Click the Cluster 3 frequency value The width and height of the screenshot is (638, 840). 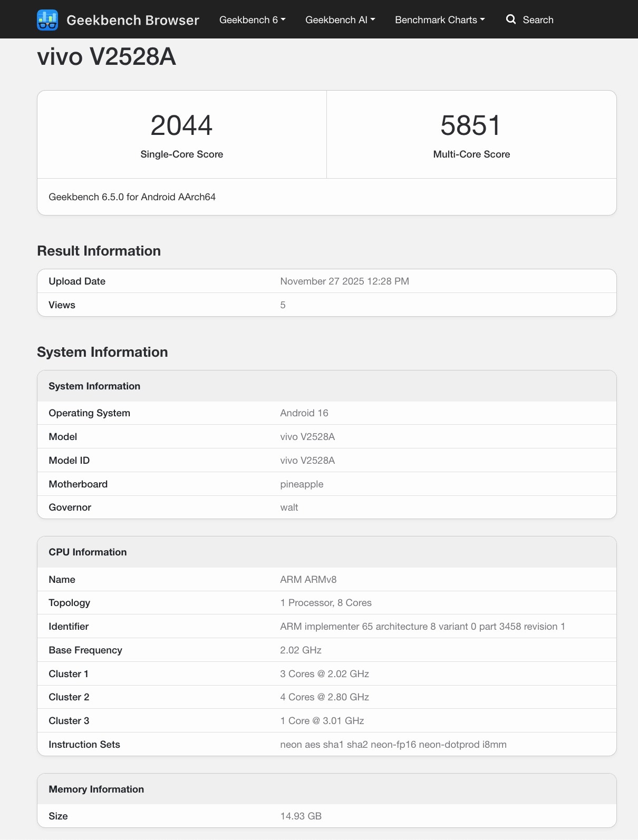(322, 721)
